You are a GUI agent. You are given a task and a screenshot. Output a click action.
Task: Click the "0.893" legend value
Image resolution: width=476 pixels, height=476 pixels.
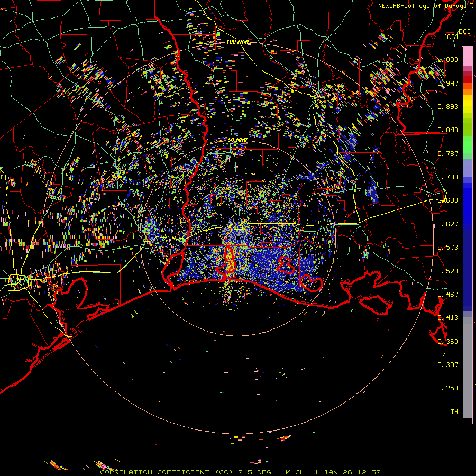pyautogui.click(x=448, y=106)
